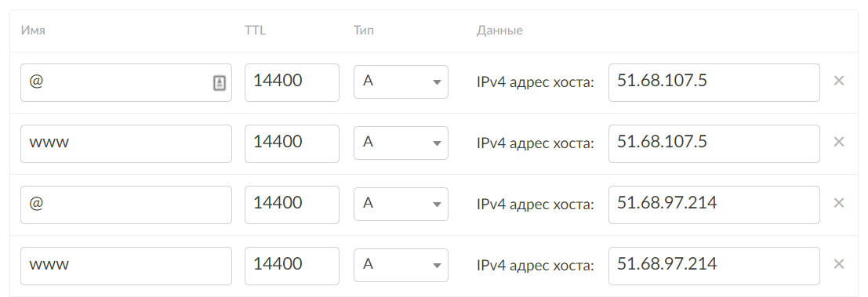
Task: Expand record type selector in last row
Action: coord(401,265)
